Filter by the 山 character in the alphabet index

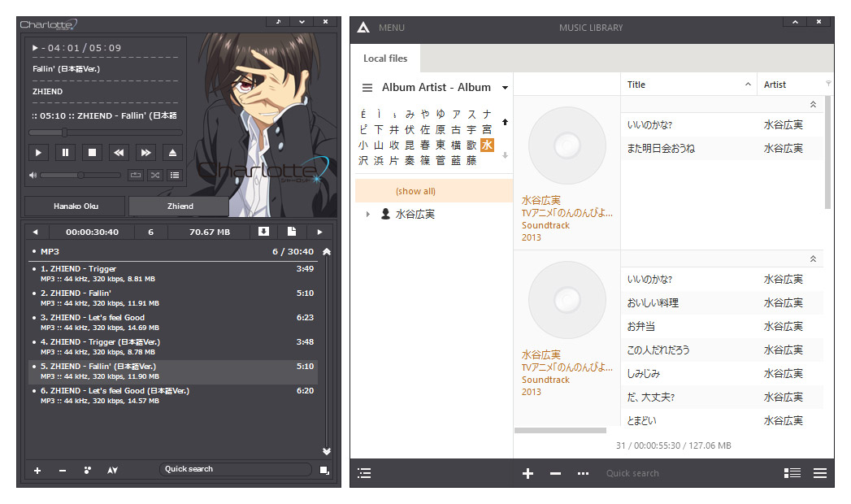pyautogui.click(x=379, y=145)
